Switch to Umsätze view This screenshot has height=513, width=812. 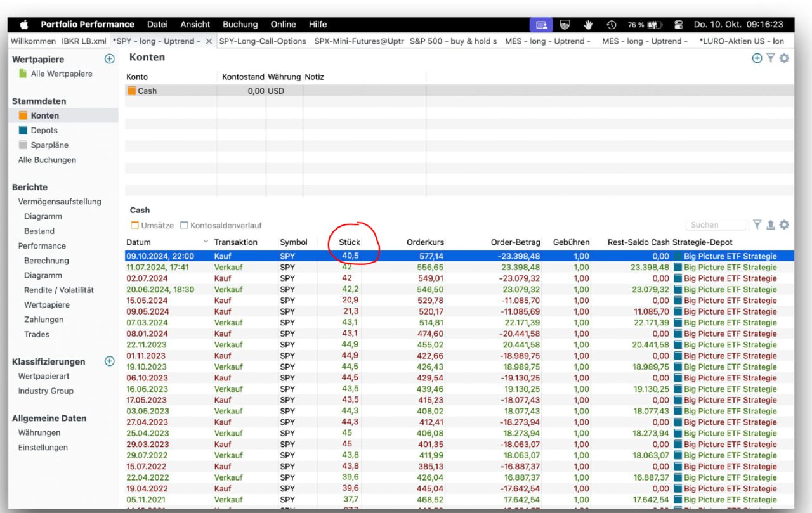tap(152, 225)
